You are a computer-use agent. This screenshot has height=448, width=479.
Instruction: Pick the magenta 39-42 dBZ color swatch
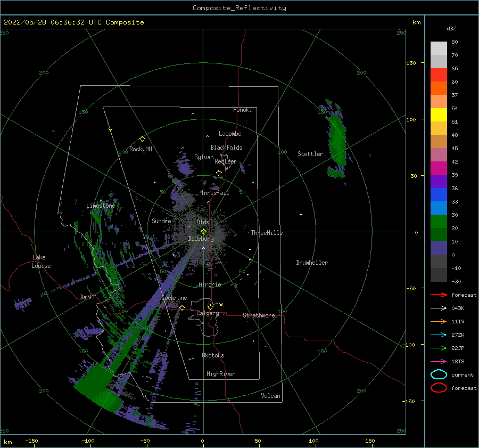click(x=439, y=168)
